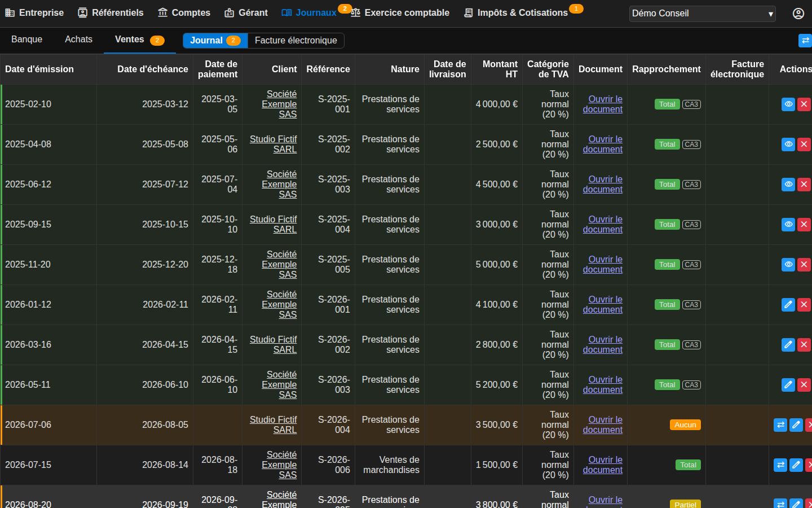Viewport: 812px width, 508px height.
Task: Expand the Démo Conseil company dropdown
Action: (x=703, y=14)
